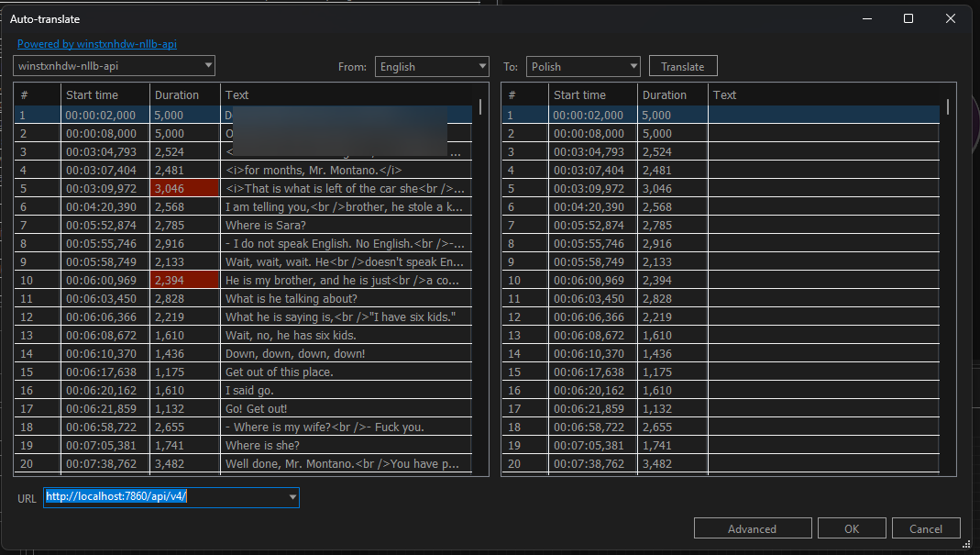Open the URL dropdown arrow

click(292, 497)
